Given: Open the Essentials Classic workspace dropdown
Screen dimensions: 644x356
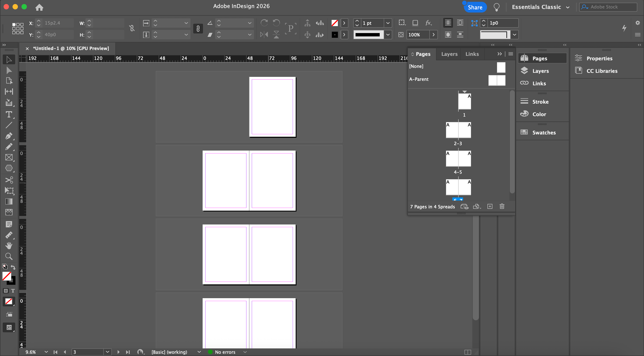Looking at the screenshot, I should click(540, 7).
